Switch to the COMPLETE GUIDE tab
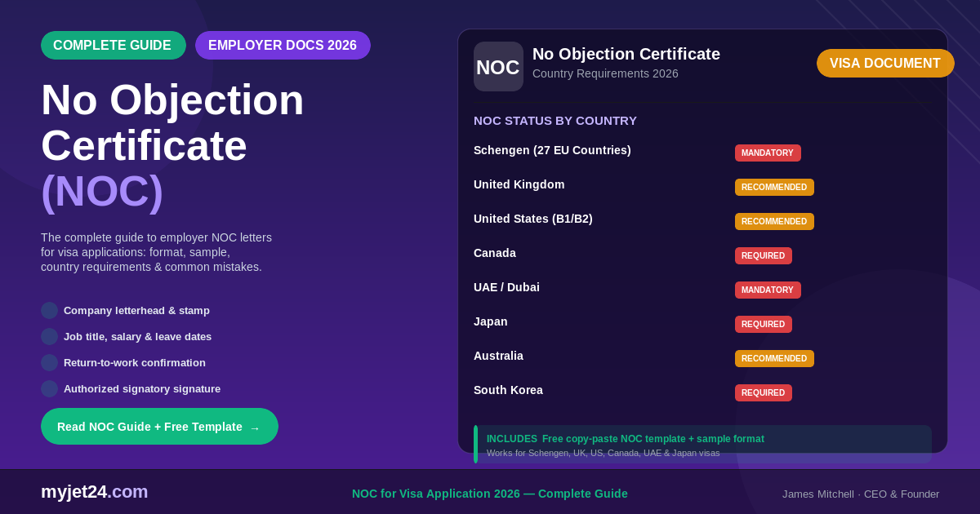This screenshot has width=980, height=514. (113, 45)
